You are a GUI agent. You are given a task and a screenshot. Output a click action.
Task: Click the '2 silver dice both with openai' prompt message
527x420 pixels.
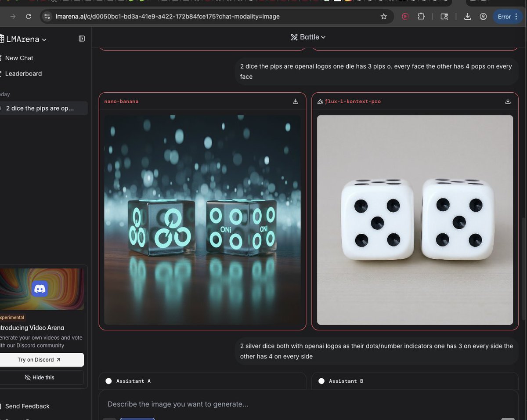coord(376,351)
